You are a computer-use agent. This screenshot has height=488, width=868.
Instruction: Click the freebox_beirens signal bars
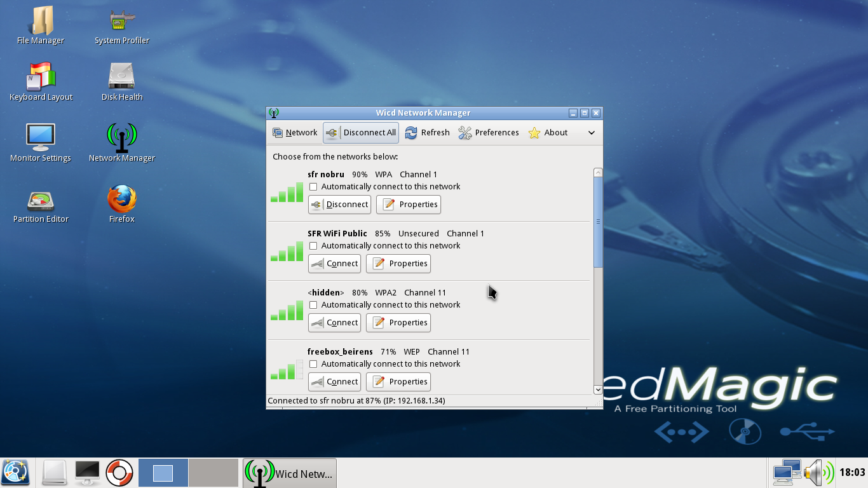click(287, 370)
